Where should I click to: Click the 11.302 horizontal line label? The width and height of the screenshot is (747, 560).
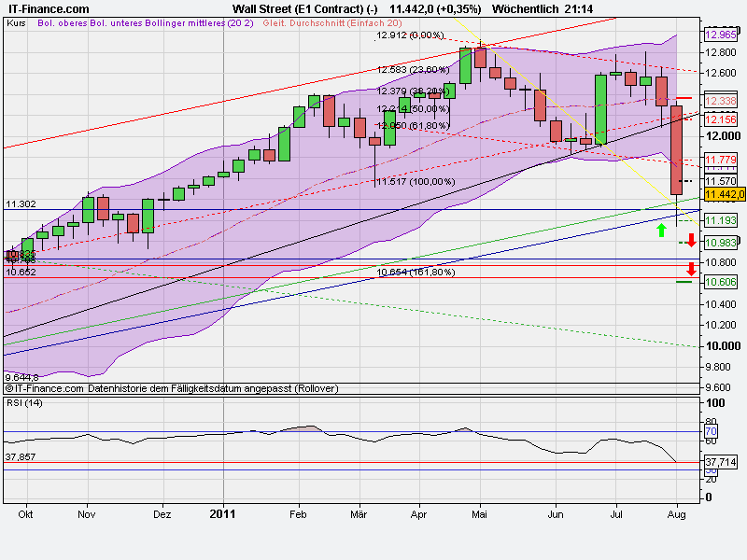(x=21, y=204)
